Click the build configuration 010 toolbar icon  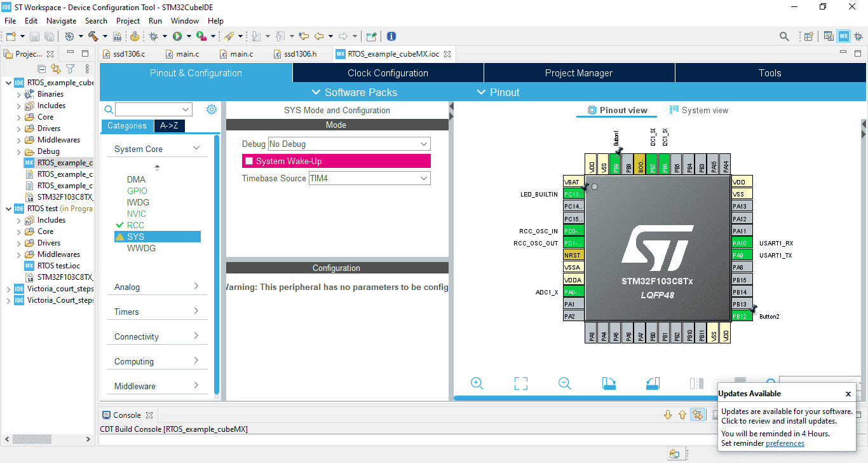(x=117, y=36)
